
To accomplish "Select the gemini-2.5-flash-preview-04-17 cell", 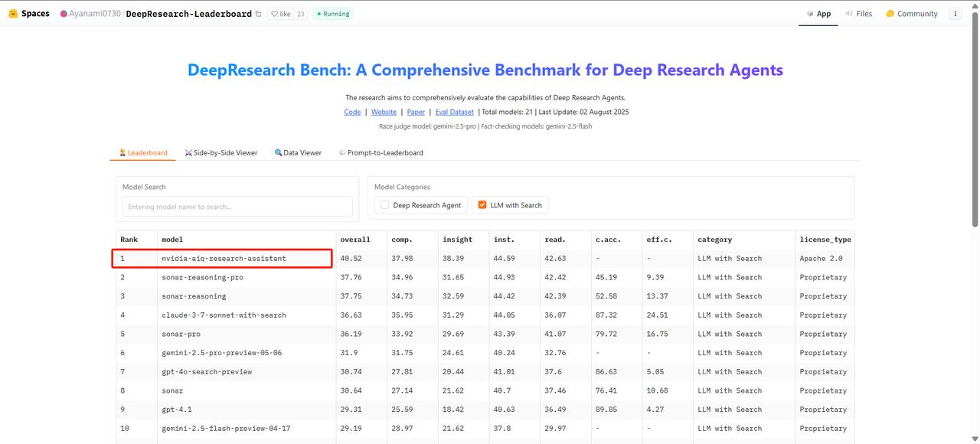I will pyautogui.click(x=247, y=428).
